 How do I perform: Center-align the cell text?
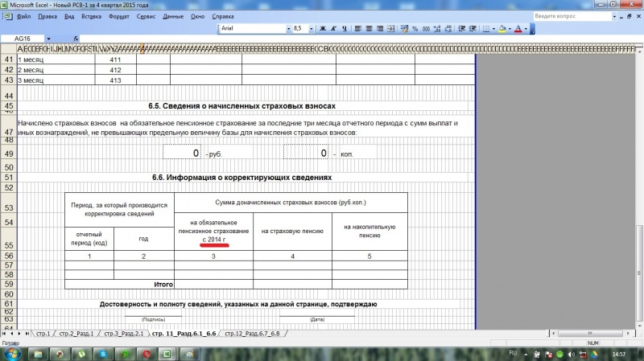(x=368, y=29)
